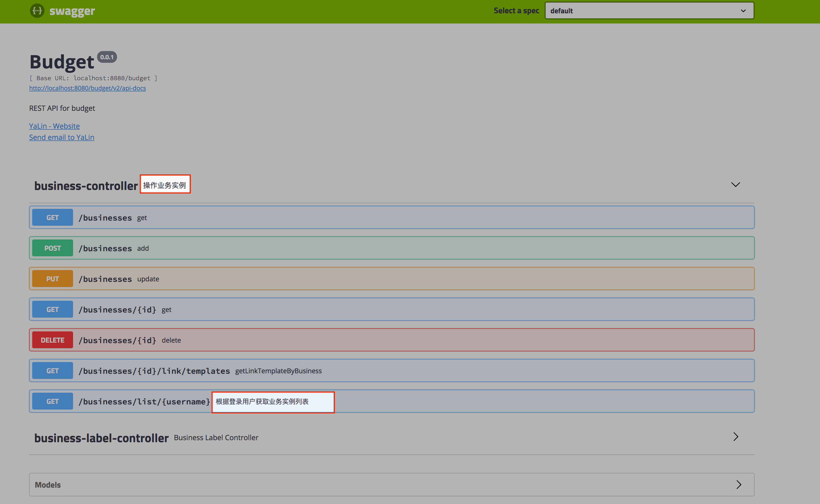Collapse the business-controller section arrow
This screenshot has height=504, width=820.
tap(735, 185)
